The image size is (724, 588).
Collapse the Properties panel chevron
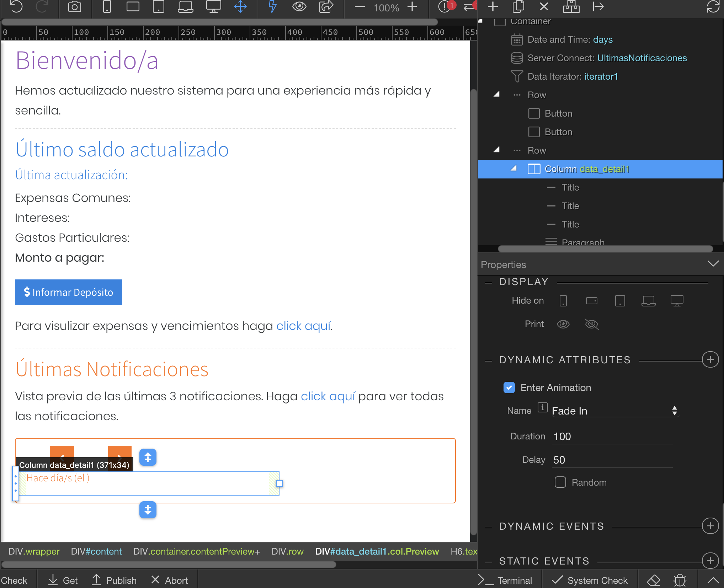(713, 263)
